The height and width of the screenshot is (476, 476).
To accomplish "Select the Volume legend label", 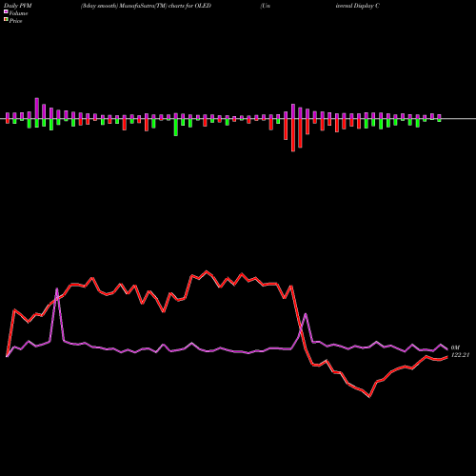I will tap(18, 13).
